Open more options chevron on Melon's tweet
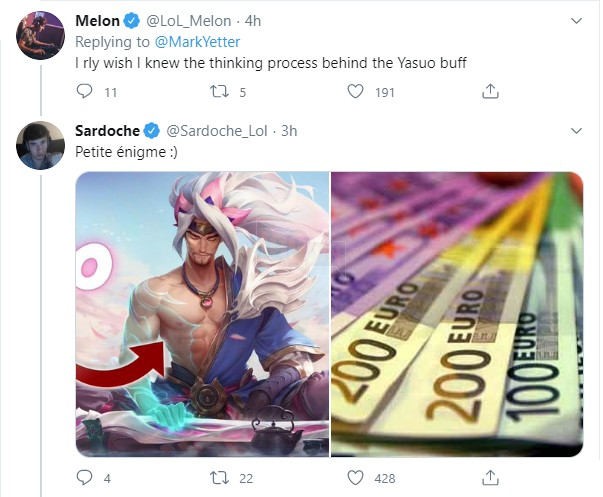Screen dimensions: 603x497 [576, 21]
